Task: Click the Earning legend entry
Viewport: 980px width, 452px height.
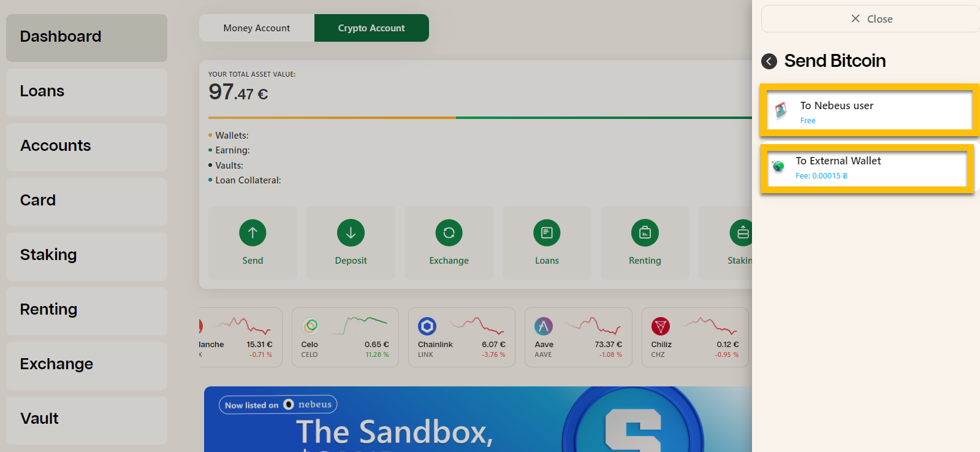Action: (x=229, y=150)
